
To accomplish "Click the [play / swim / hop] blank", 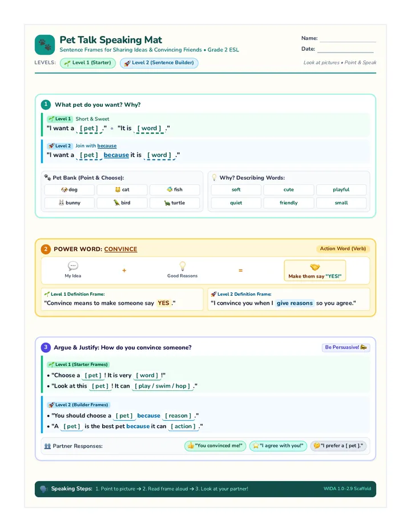I will (x=162, y=386).
